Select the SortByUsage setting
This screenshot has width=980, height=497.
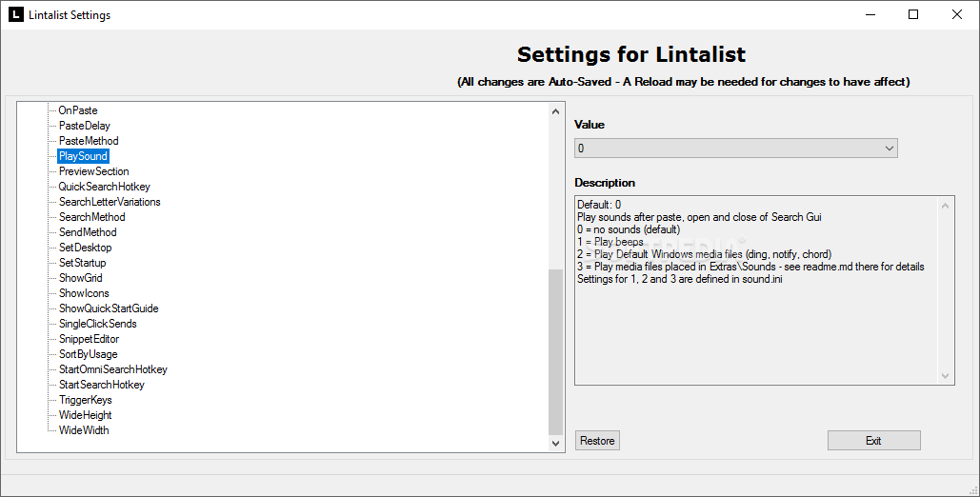[x=89, y=354]
